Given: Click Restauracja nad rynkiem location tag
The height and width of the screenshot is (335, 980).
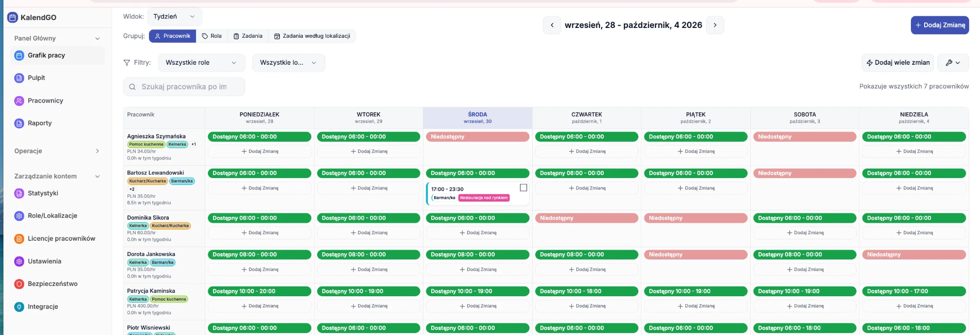Looking at the screenshot, I should (484, 198).
